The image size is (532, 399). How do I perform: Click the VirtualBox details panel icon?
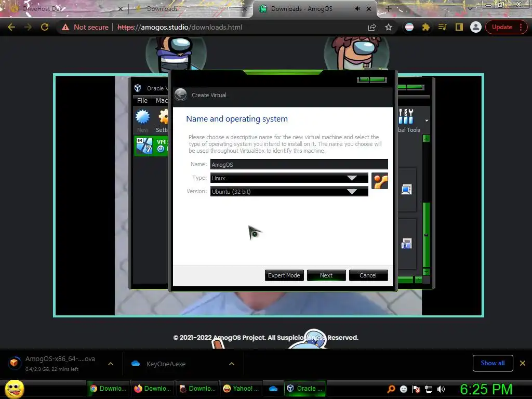pyautogui.click(x=406, y=189)
